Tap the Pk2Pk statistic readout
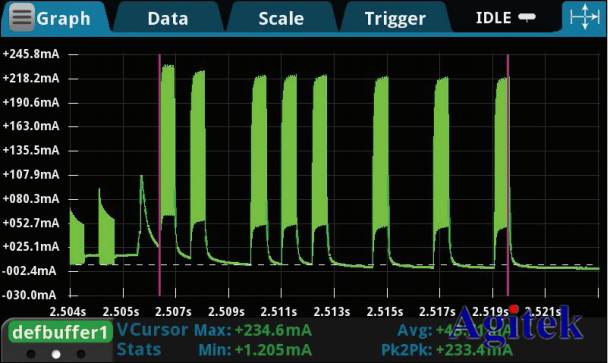Screen dimensions: 608x363 447,350
